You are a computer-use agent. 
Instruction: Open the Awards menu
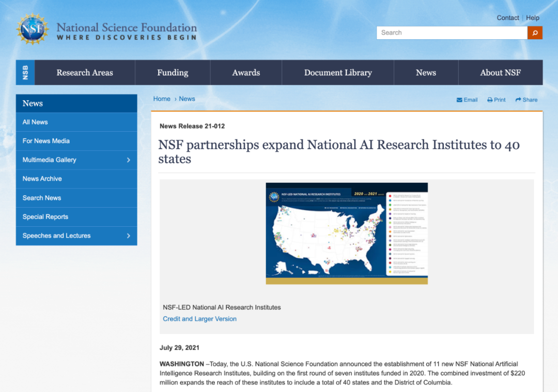coord(246,73)
